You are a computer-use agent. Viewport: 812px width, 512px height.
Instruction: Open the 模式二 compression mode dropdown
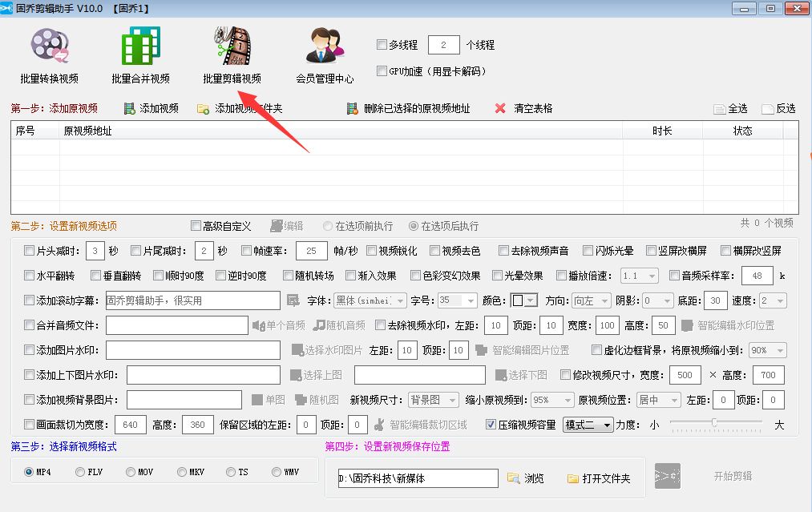click(x=588, y=425)
